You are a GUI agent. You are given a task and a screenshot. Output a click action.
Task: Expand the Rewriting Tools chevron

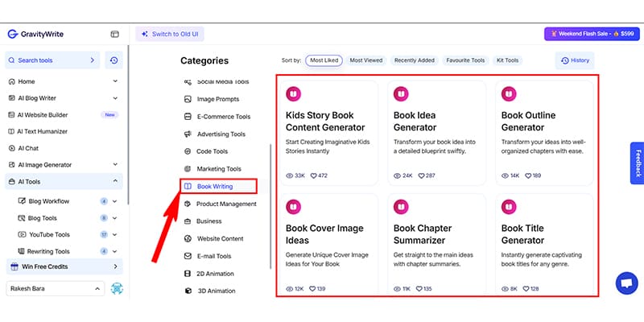point(114,251)
